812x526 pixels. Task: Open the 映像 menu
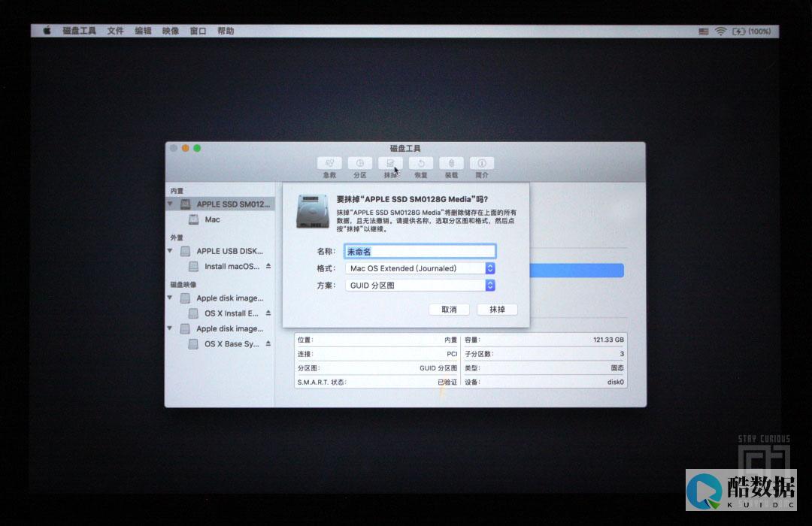tap(171, 31)
